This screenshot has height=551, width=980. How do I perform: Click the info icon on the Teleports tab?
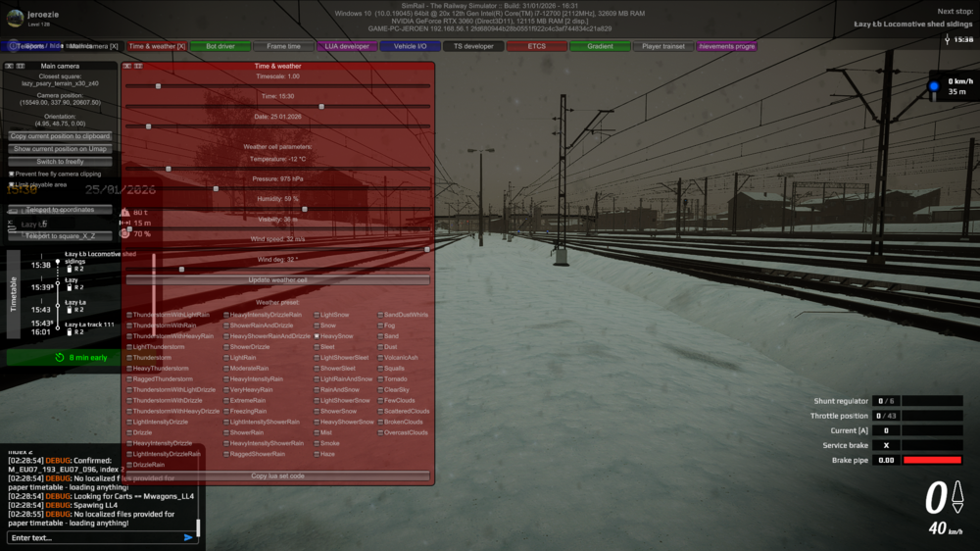(13, 46)
